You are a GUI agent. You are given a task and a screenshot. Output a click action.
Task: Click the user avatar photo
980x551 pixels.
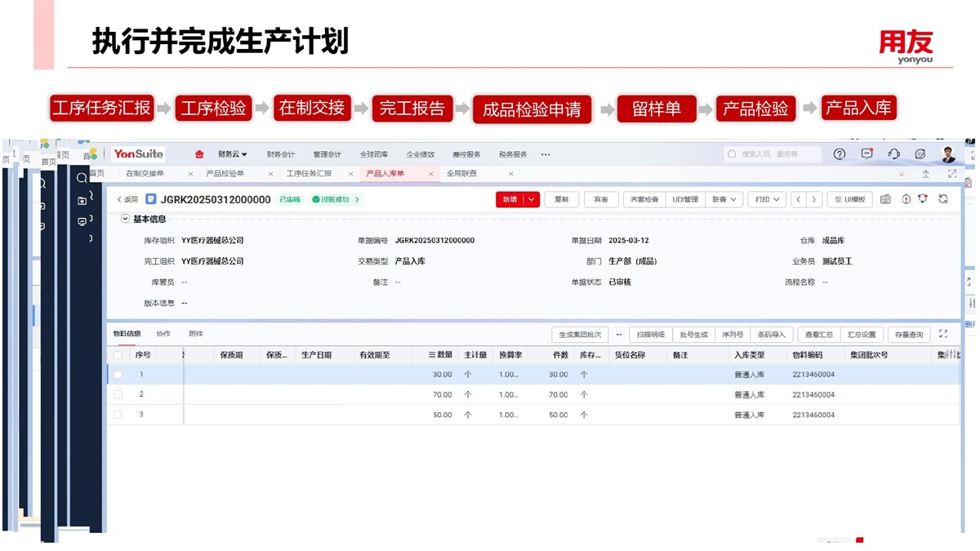[x=948, y=154]
